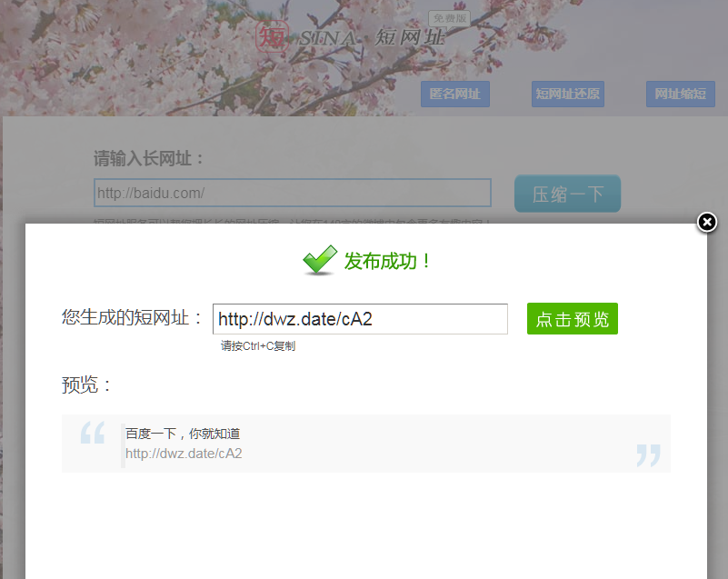Click the 您生成的短网址 label
728x579 pixels.
[133, 316]
